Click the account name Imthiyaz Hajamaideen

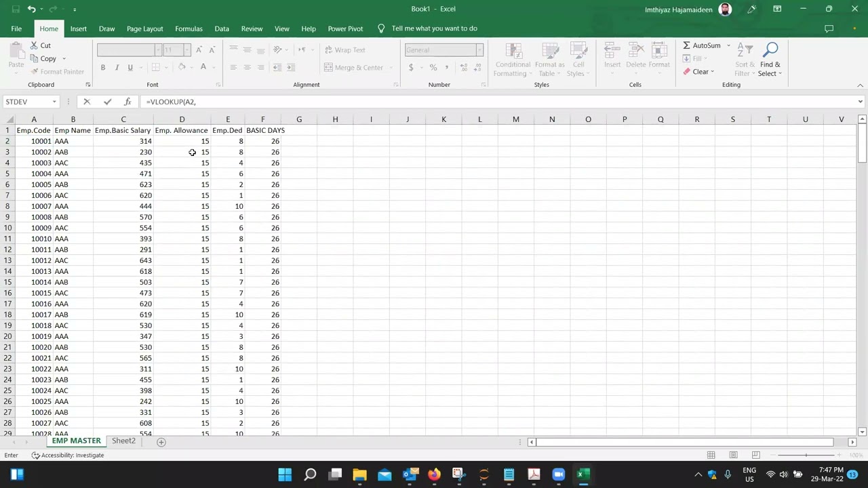679,9
